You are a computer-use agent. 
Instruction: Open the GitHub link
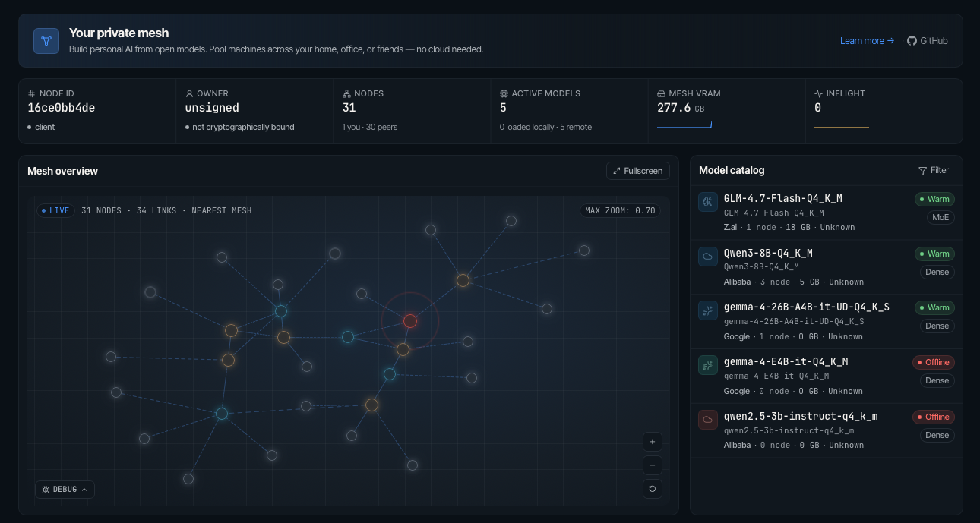(928, 41)
